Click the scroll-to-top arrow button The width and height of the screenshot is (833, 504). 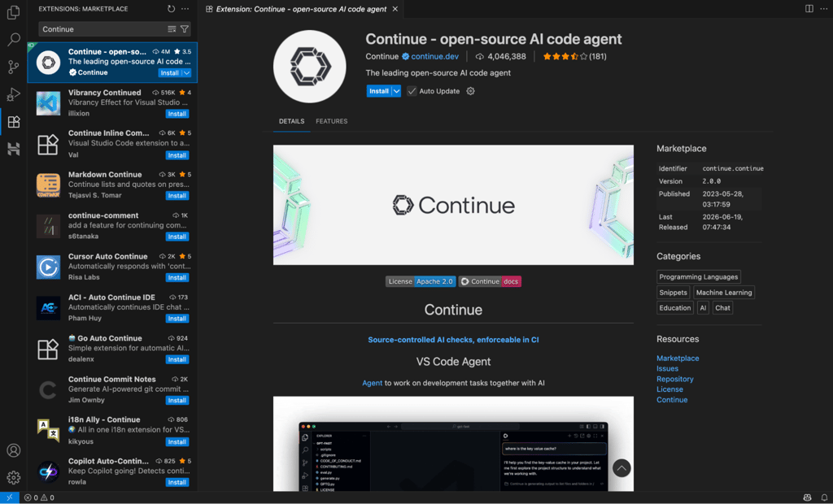[621, 468]
